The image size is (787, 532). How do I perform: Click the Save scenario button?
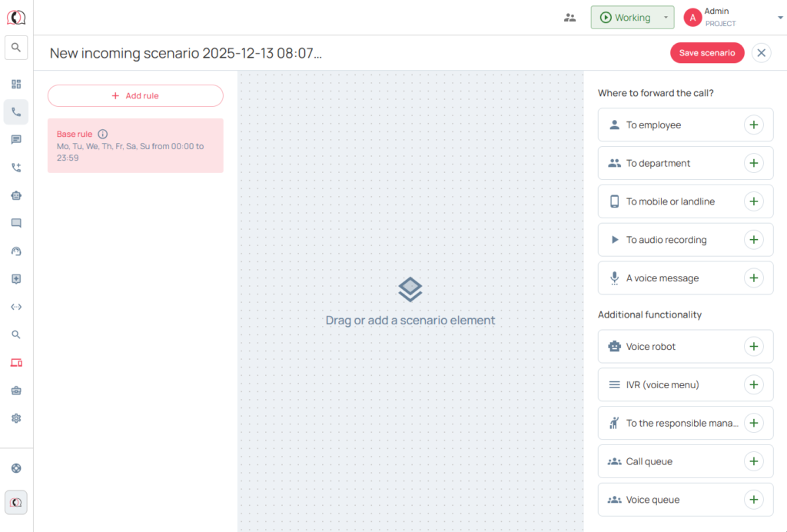coord(706,53)
